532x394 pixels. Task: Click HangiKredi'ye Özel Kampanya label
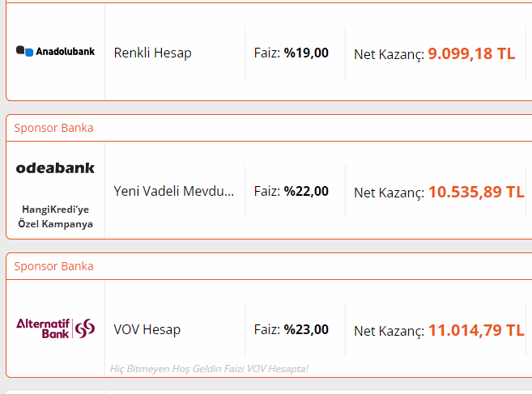(55, 217)
